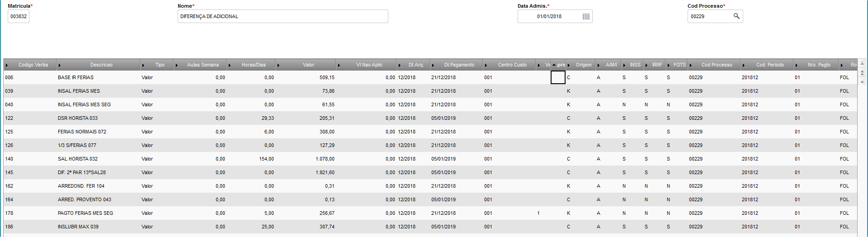Click the arrow marker before Descricao header
This screenshot has width=868, height=237.
point(60,65)
